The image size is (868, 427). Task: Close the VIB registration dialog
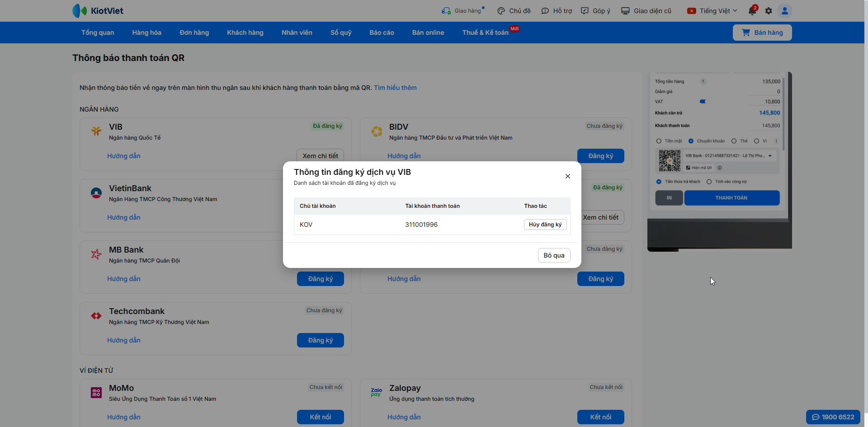tap(568, 176)
